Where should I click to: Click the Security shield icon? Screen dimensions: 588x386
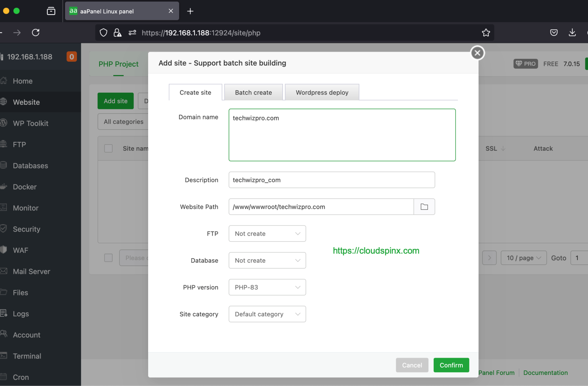tap(4, 229)
